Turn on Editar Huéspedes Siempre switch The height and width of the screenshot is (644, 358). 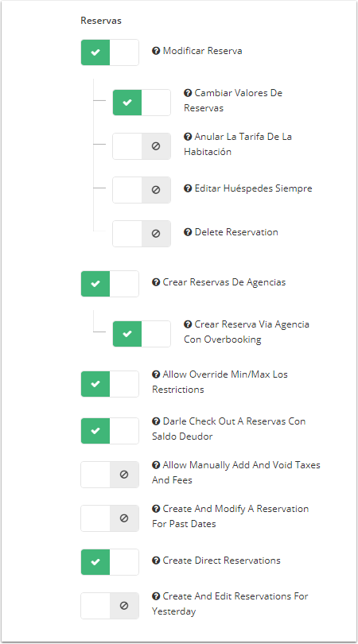point(142,190)
